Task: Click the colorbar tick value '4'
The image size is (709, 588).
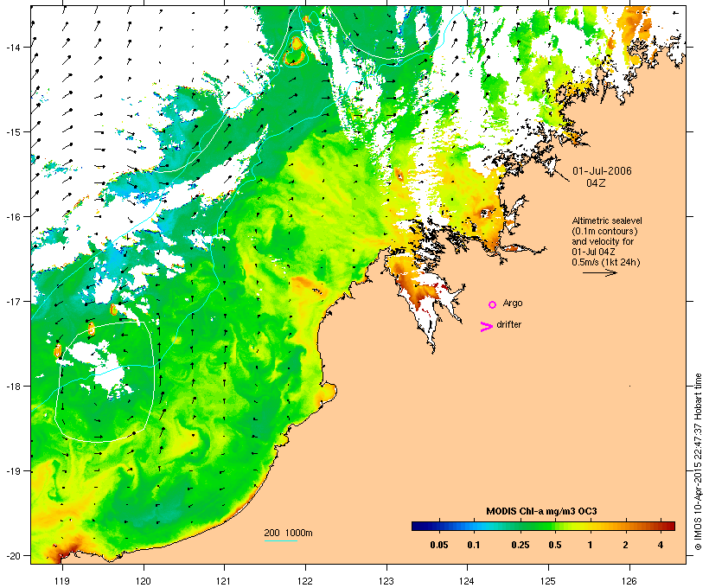Action: [661, 545]
